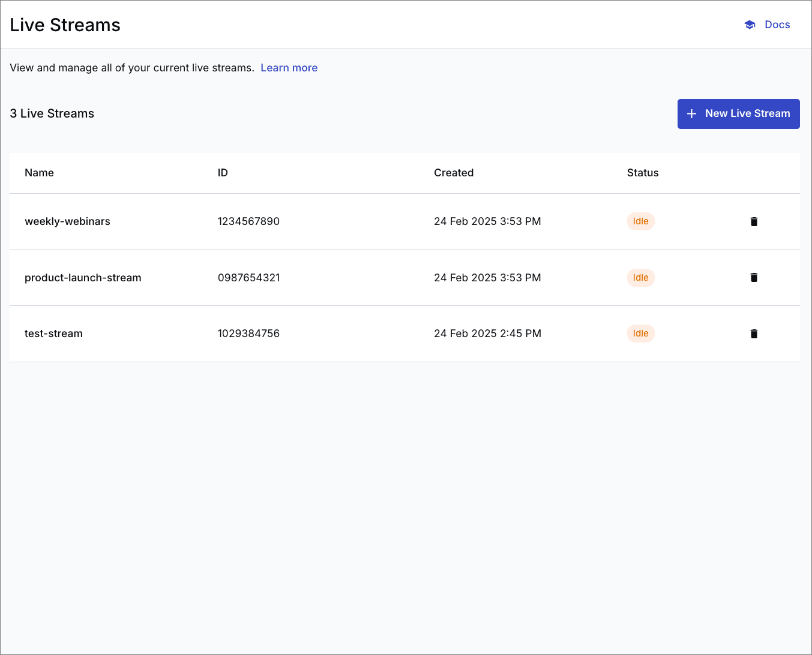Click the Idle badge for test-stream
The image size is (812, 655).
pos(640,333)
